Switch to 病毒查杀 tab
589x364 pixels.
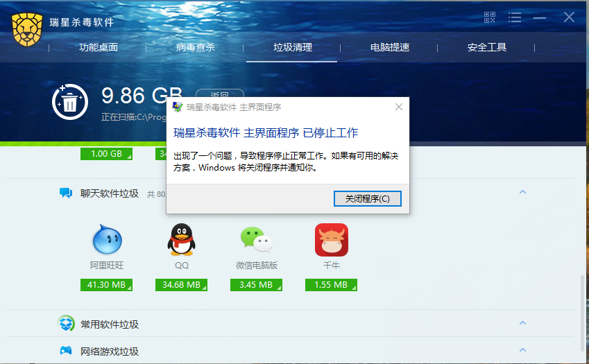click(x=196, y=47)
